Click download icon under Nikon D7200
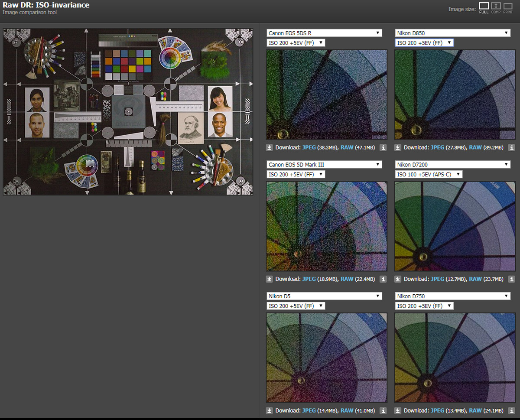 398,279
